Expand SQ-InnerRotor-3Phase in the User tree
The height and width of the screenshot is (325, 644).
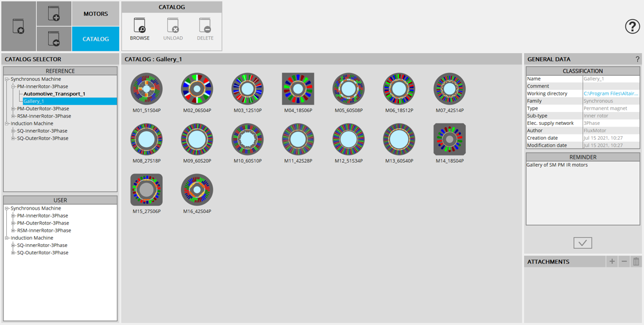point(14,245)
